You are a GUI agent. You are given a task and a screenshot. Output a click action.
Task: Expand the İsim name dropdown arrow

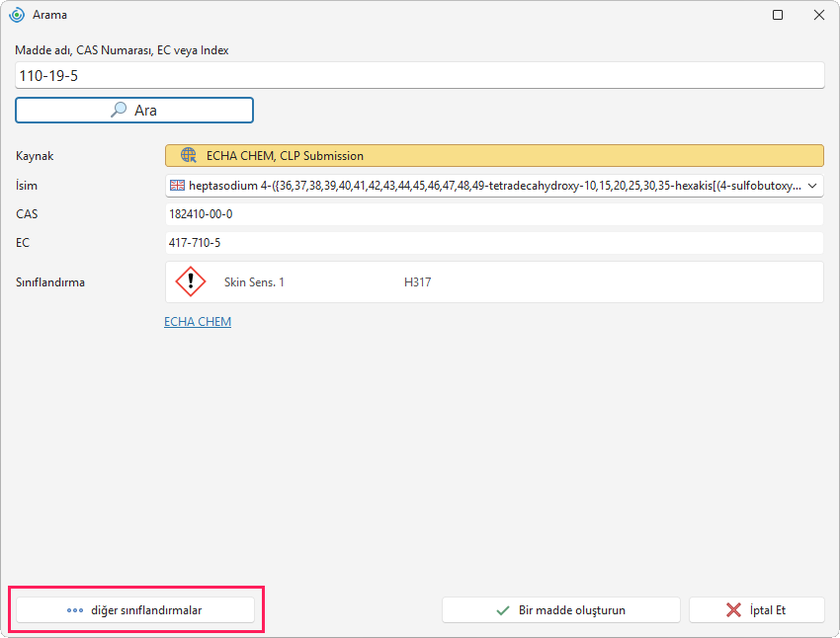click(x=812, y=186)
